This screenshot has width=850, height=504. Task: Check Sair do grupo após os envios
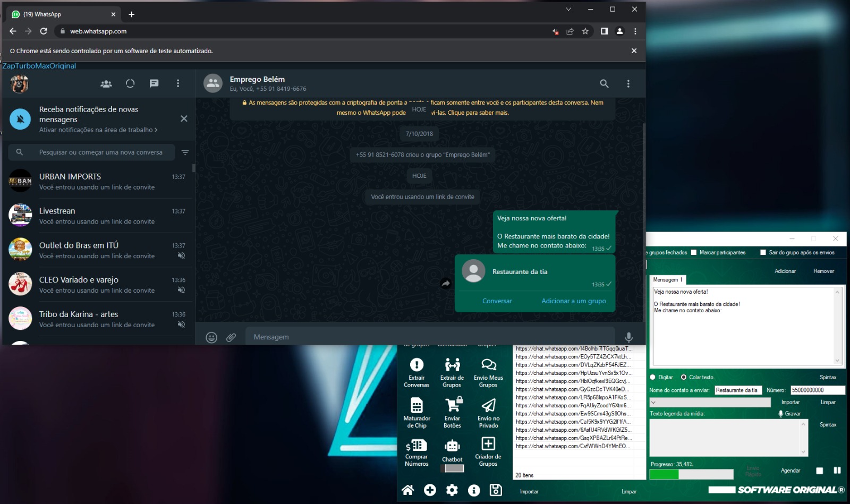pos(763,252)
